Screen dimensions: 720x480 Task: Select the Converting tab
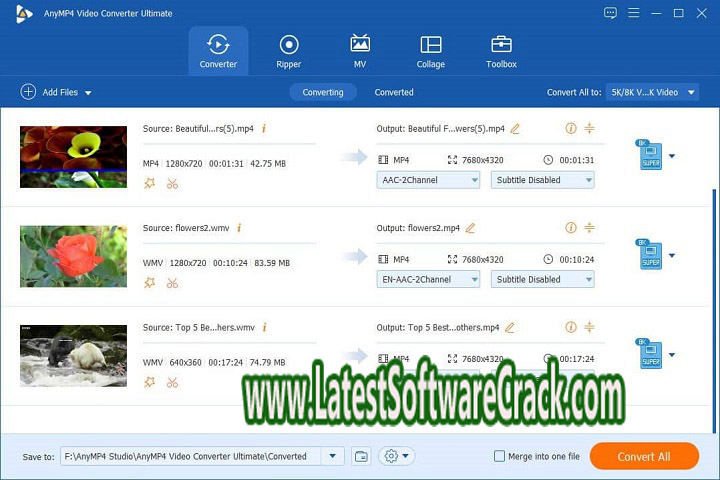point(323,92)
